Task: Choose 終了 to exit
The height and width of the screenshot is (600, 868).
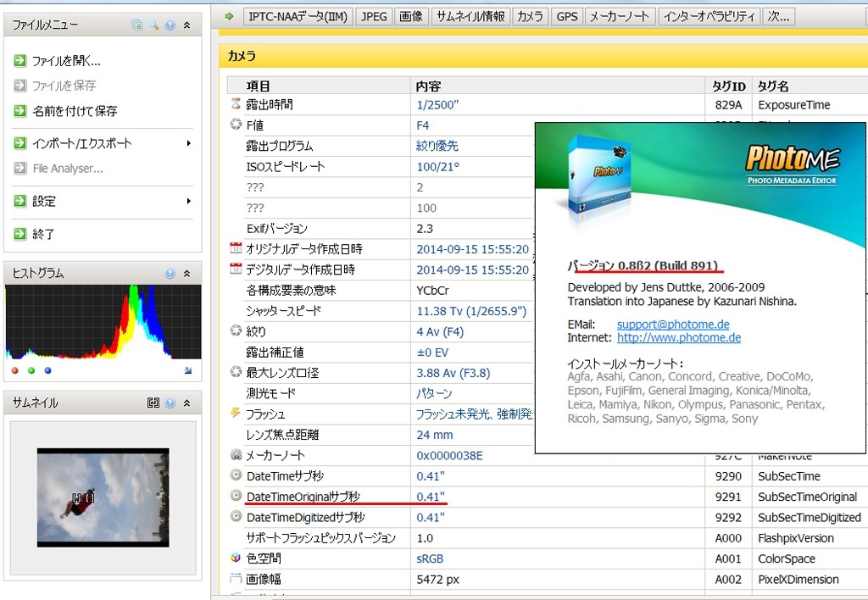Action: coord(43,234)
